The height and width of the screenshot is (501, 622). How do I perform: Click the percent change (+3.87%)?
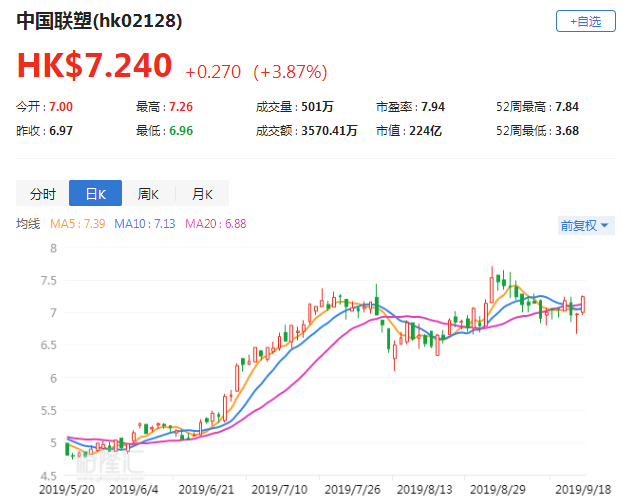290,72
